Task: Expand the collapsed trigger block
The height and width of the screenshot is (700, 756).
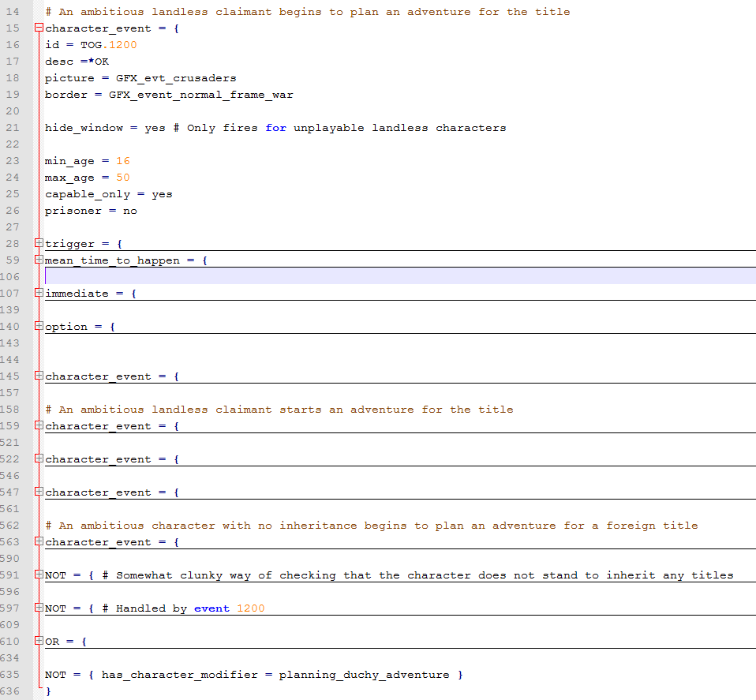Action: click(39, 244)
